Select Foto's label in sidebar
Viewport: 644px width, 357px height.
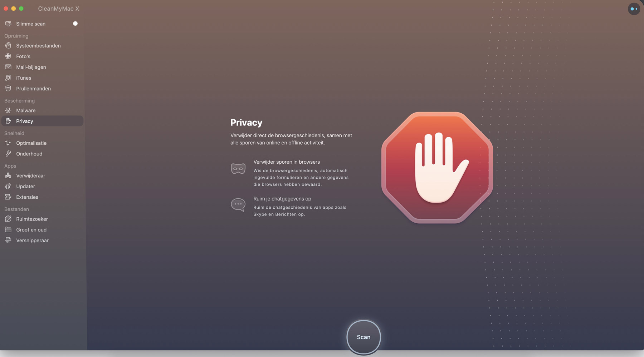(23, 56)
